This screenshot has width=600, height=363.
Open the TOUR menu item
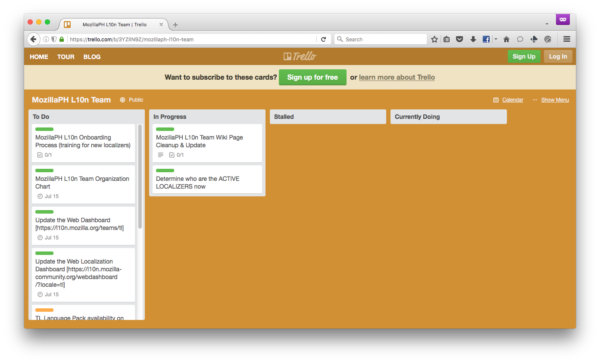click(x=66, y=57)
